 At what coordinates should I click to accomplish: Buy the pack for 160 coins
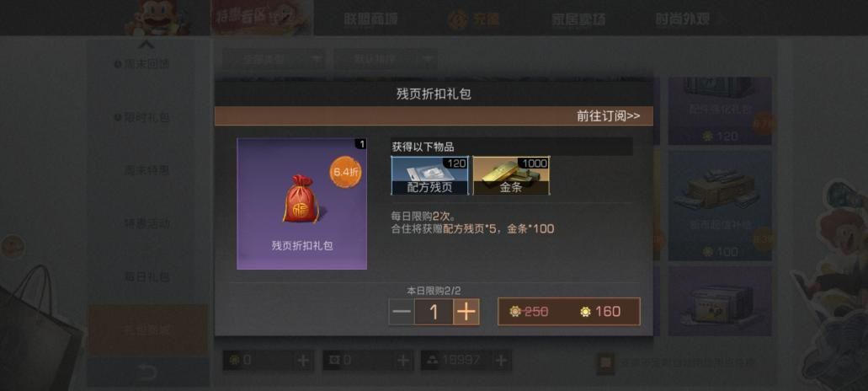(569, 312)
